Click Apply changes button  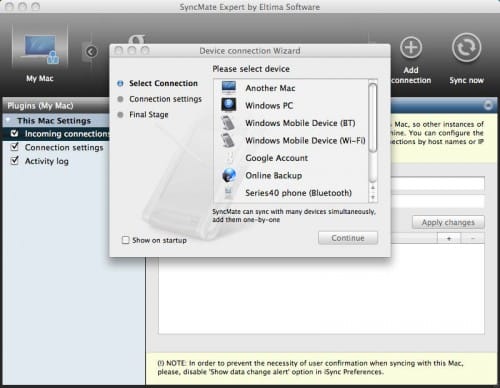coord(448,222)
